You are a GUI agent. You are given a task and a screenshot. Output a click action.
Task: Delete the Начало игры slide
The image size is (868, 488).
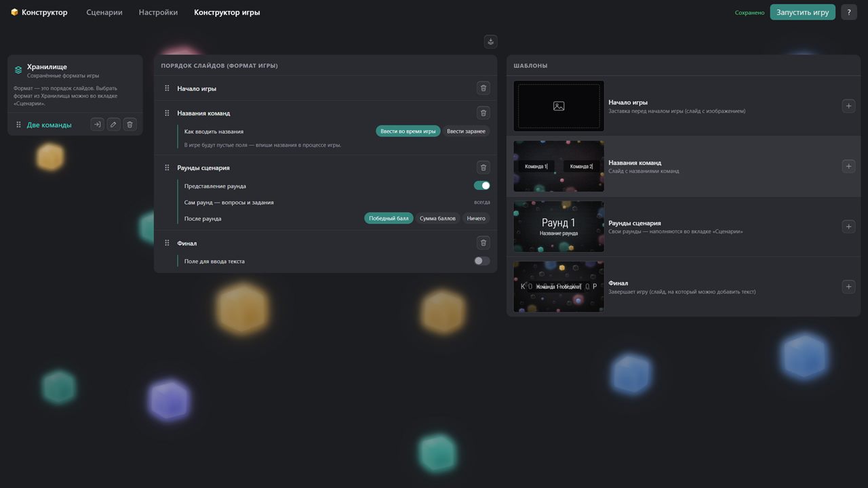pyautogui.click(x=483, y=88)
